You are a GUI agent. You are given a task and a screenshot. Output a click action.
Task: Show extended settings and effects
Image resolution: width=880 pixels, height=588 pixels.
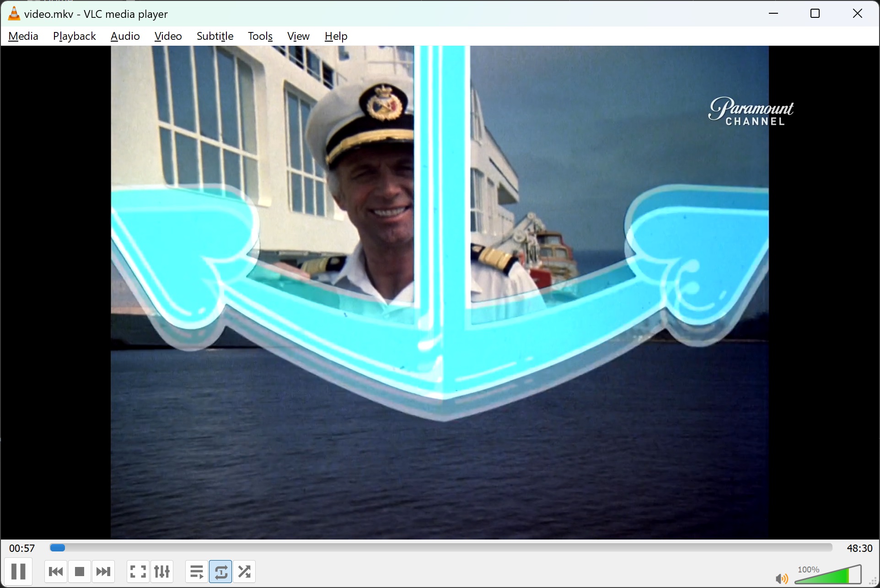coord(162,572)
